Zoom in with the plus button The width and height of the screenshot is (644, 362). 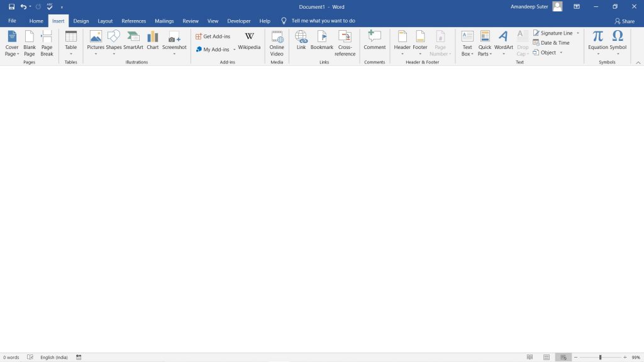(625, 358)
